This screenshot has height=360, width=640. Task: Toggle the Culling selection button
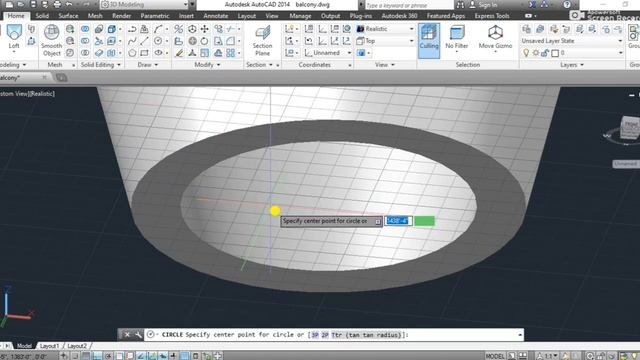[429, 40]
